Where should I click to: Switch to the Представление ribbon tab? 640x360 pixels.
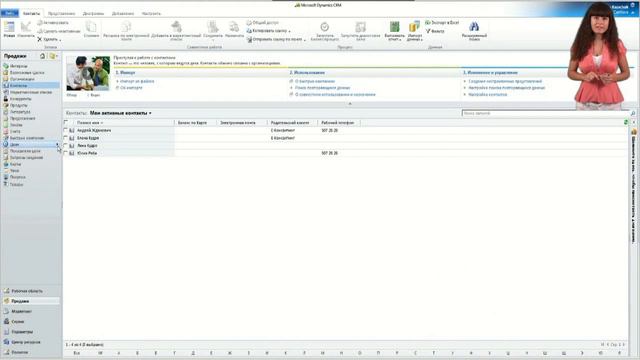[x=62, y=13]
